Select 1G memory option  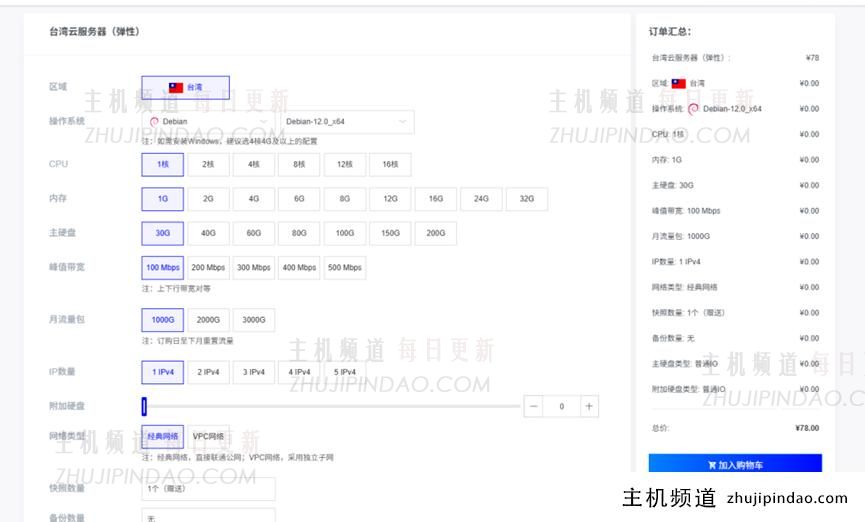(x=163, y=199)
